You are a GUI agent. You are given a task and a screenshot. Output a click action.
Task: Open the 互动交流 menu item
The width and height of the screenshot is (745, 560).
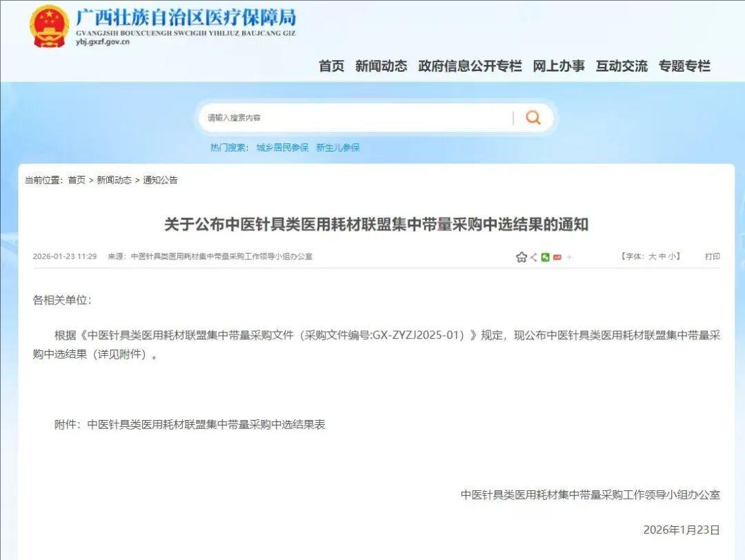pyautogui.click(x=622, y=66)
